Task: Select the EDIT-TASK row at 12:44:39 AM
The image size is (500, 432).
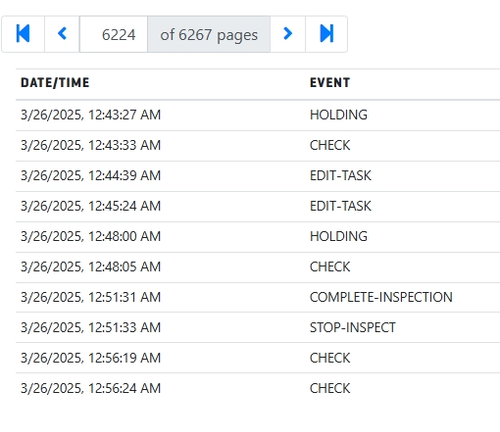Action: point(258,176)
